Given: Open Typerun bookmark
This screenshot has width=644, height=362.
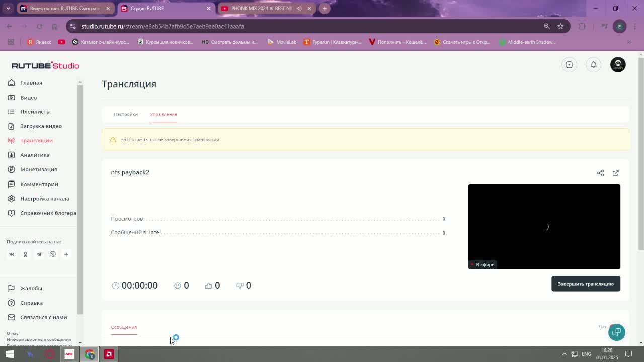Looking at the screenshot, I should tap(333, 42).
